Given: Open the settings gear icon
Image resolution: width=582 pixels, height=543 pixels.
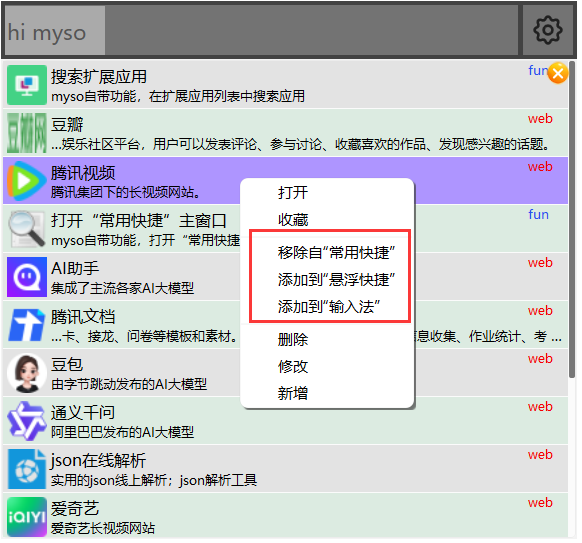Looking at the screenshot, I should coord(548,30).
